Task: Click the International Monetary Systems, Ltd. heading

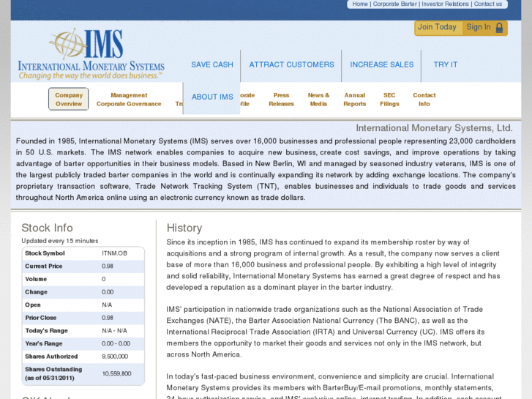Action: coord(434,128)
